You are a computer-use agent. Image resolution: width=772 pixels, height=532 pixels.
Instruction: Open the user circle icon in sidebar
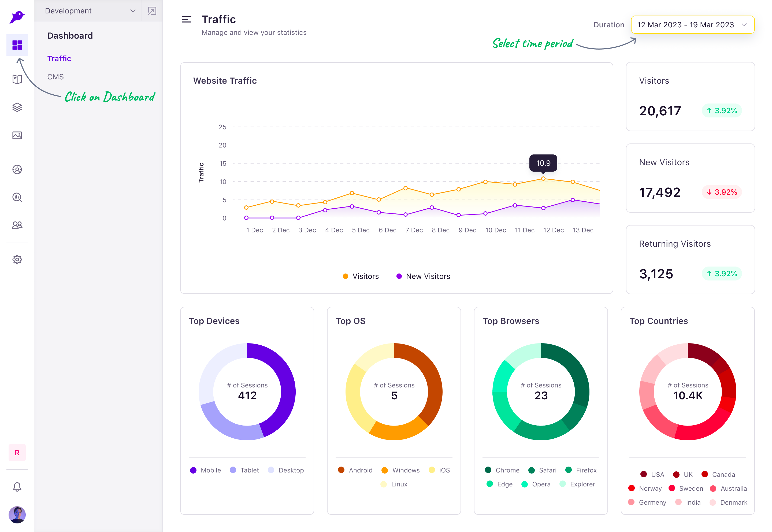pyautogui.click(x=17, y=169)
